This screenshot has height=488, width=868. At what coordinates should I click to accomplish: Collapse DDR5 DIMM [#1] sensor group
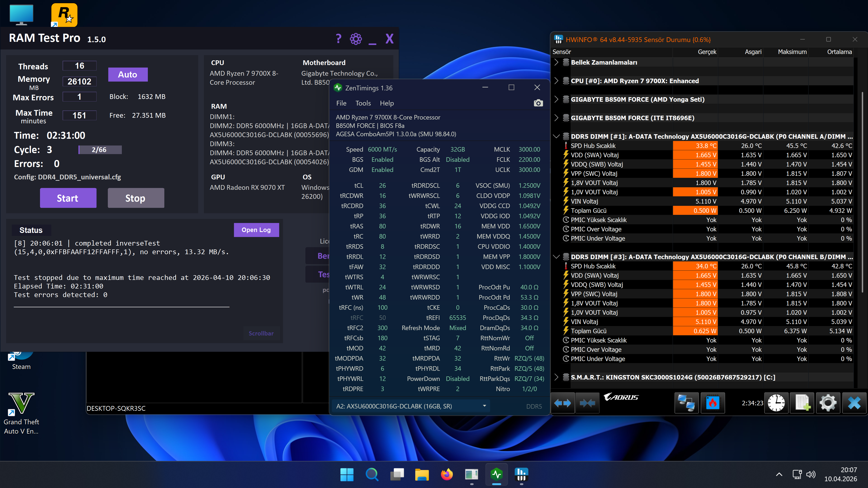(x=556, y=136)
